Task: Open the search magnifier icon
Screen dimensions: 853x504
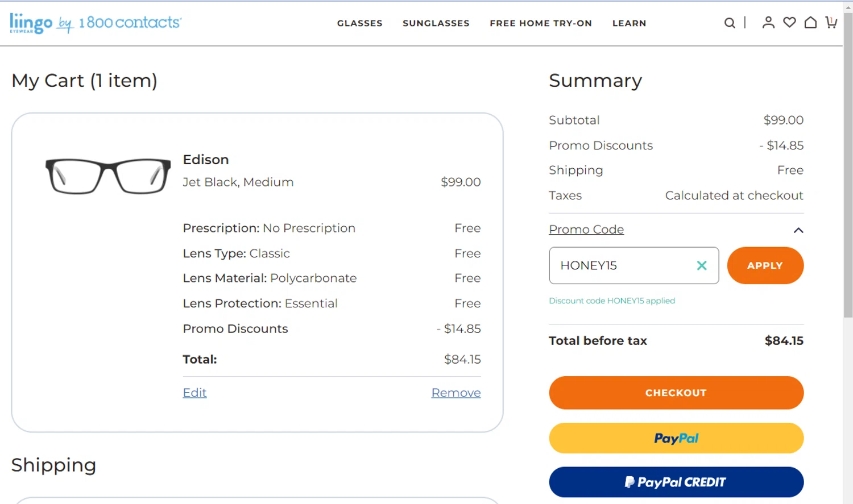Action: tap(730, 23)
